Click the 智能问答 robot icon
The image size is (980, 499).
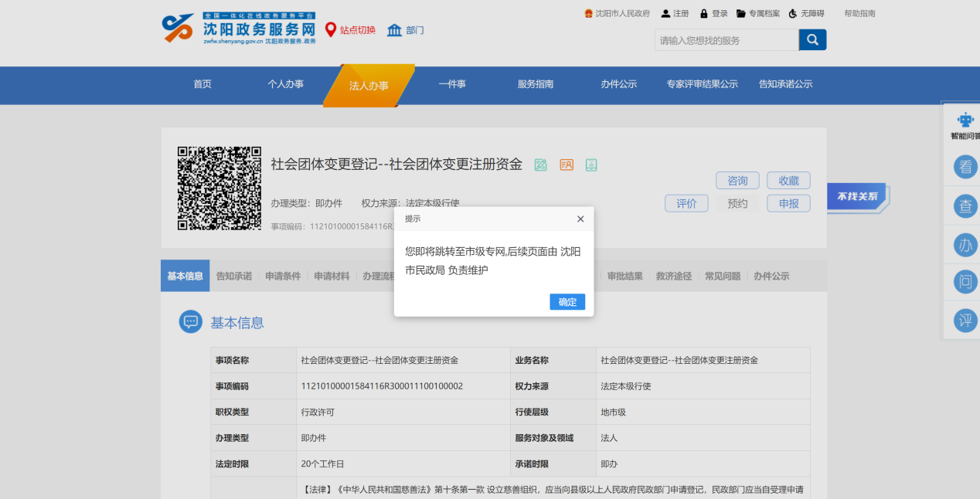point(965,121)
